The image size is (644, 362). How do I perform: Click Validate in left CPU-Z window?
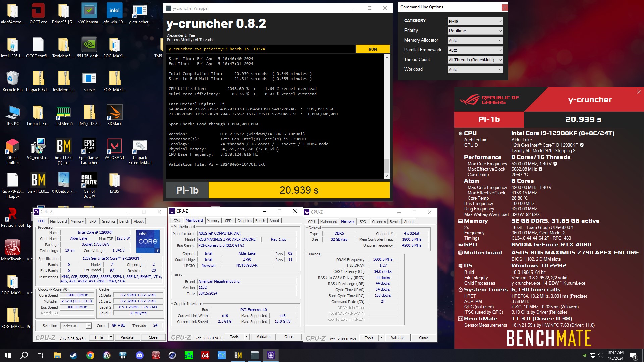click(127, 337)
